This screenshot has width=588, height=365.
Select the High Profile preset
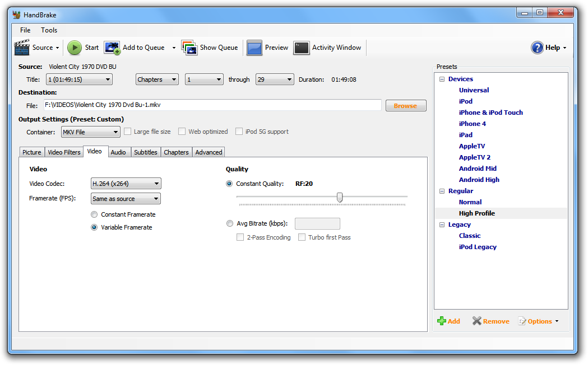pyautogui.click(x=477, y=213)
